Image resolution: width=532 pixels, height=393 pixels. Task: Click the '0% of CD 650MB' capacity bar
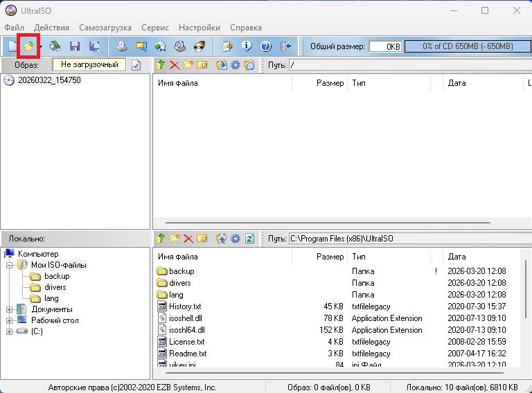point(468,46)
